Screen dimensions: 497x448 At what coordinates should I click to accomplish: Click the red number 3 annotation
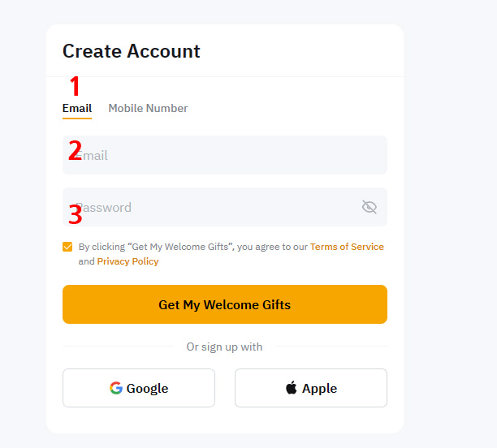[x=76, y=214]
